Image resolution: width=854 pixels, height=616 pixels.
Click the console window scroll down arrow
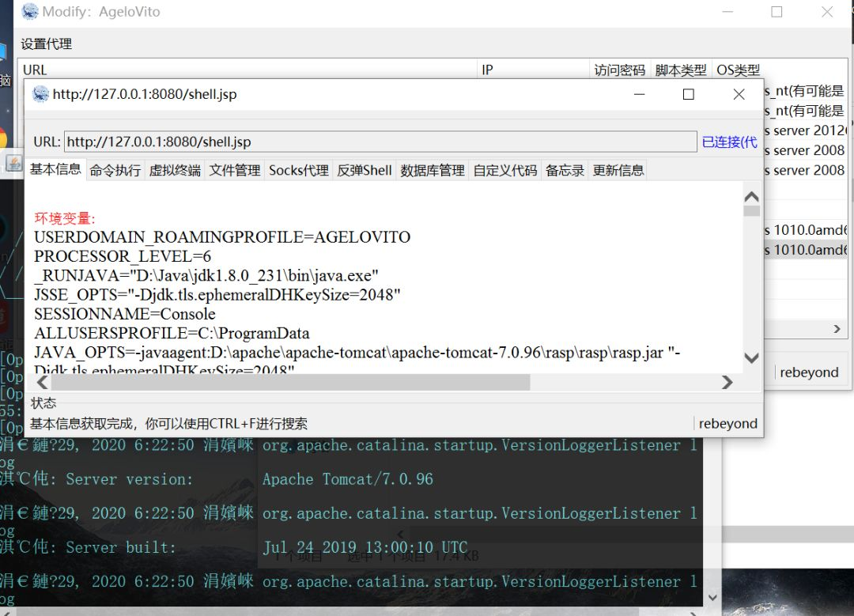pyautogui.click(x=712, y=598)
